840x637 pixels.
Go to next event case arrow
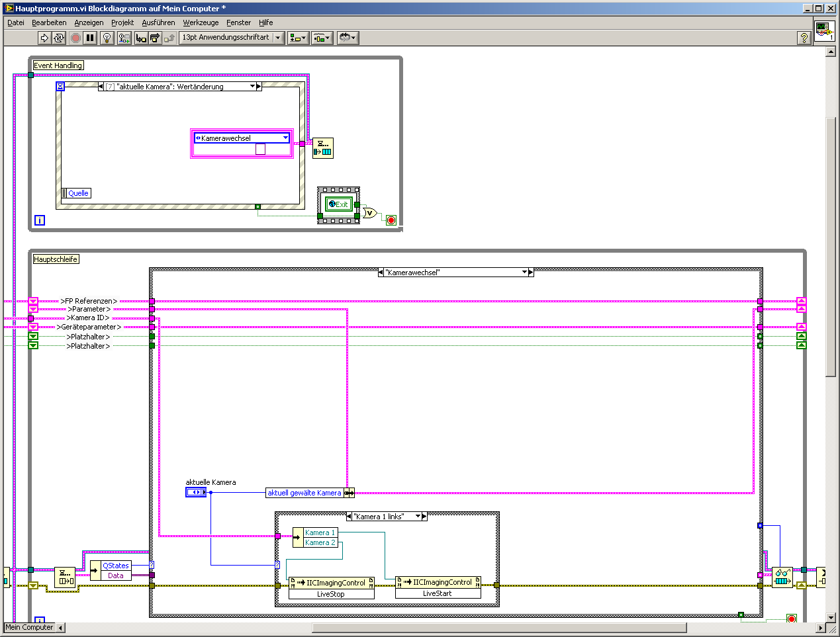(x=259, y=87)
